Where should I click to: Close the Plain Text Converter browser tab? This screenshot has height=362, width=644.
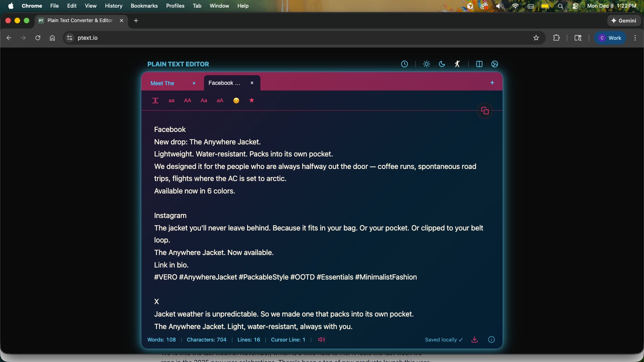click(122, 21)
